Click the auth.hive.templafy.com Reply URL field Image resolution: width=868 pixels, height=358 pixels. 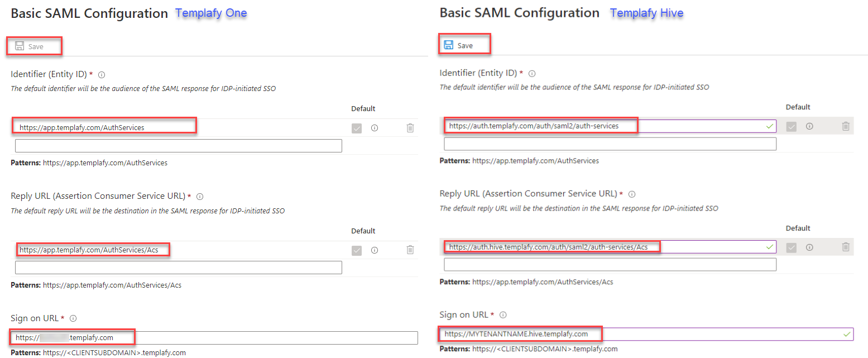[552, 246]
